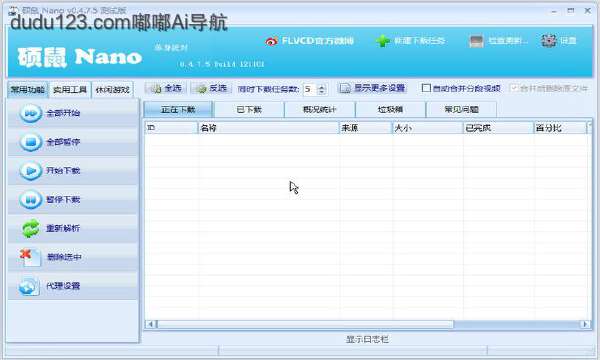Click the 显示更多设置 button
The height and width of the screenshot is (360, 600).
(372, 88)
